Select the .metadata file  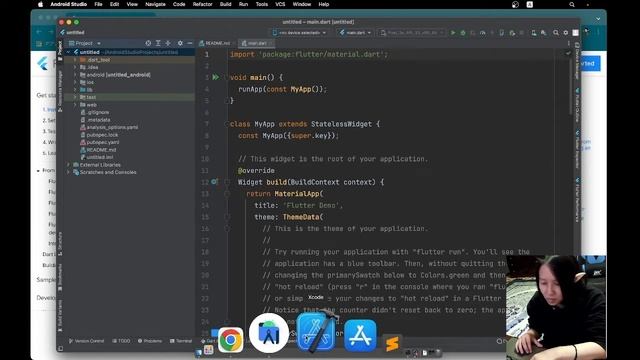point(96,120)
